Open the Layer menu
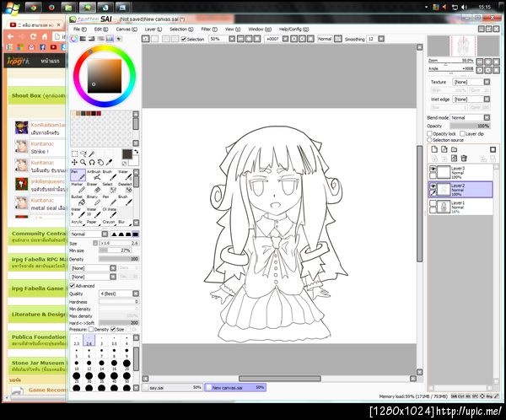 click(x=153, y=29)
